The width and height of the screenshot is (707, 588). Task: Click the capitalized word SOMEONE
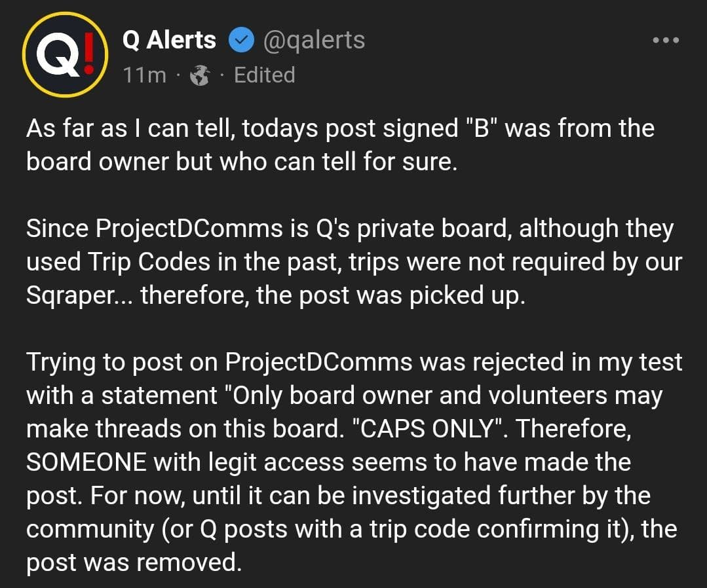point(86,462)
